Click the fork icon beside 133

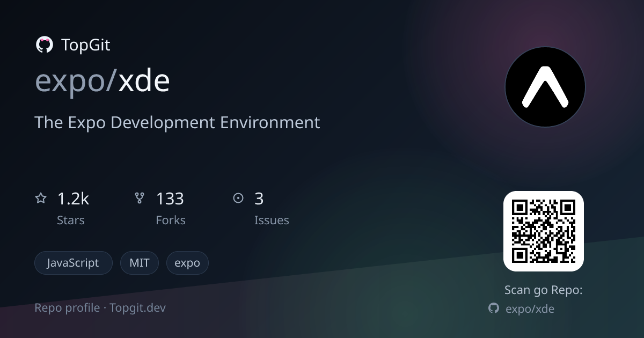(140, 199)
